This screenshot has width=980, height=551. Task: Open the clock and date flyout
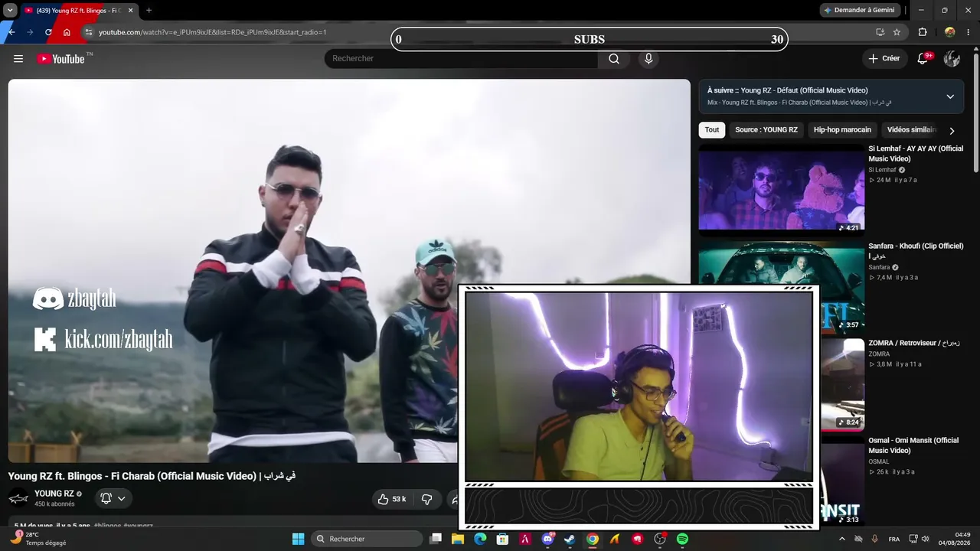pyautogui.click(x=955, y=539)
